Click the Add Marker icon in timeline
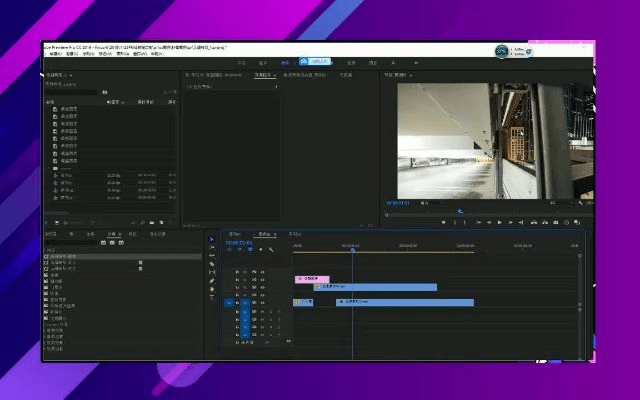The width and height of the screenshot is (640, 400). click(x=260, y=249)
